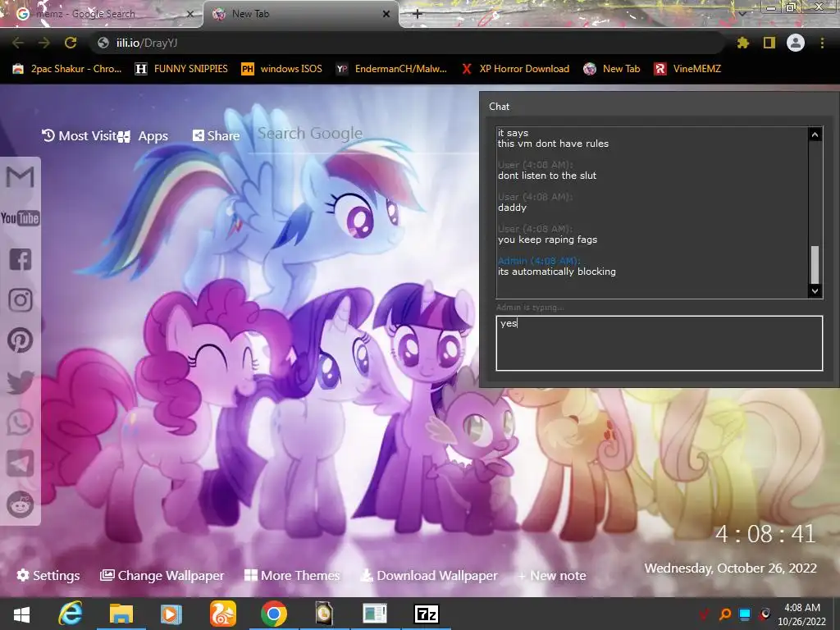840x630 pixels.
Task: Open the Apps menu on the page
Action: [144, 136]
